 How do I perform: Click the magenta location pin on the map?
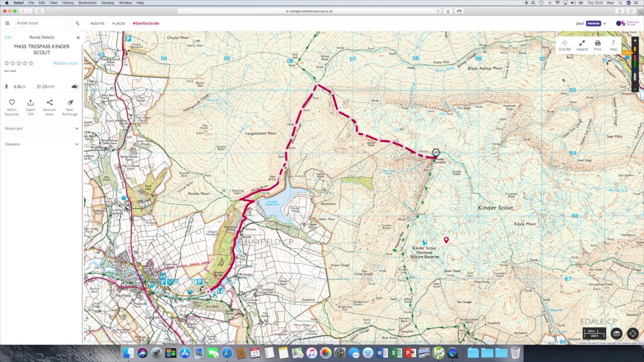coord(446,240)
